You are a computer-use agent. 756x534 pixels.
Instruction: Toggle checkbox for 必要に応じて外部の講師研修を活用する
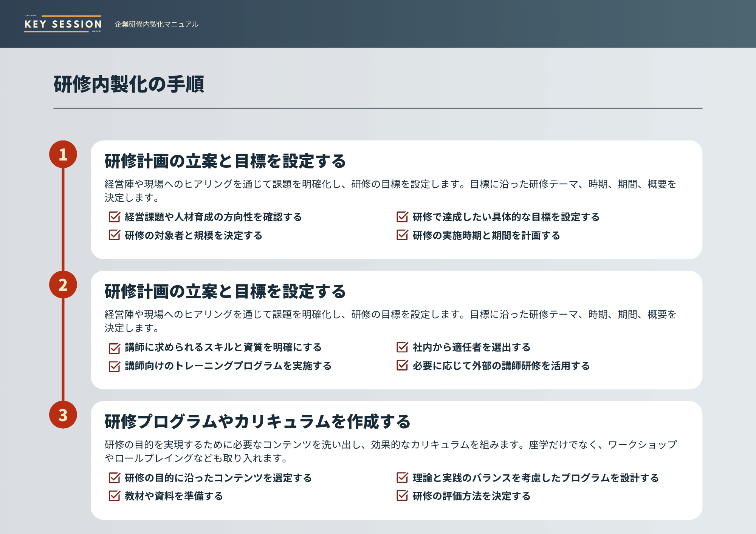402,365
